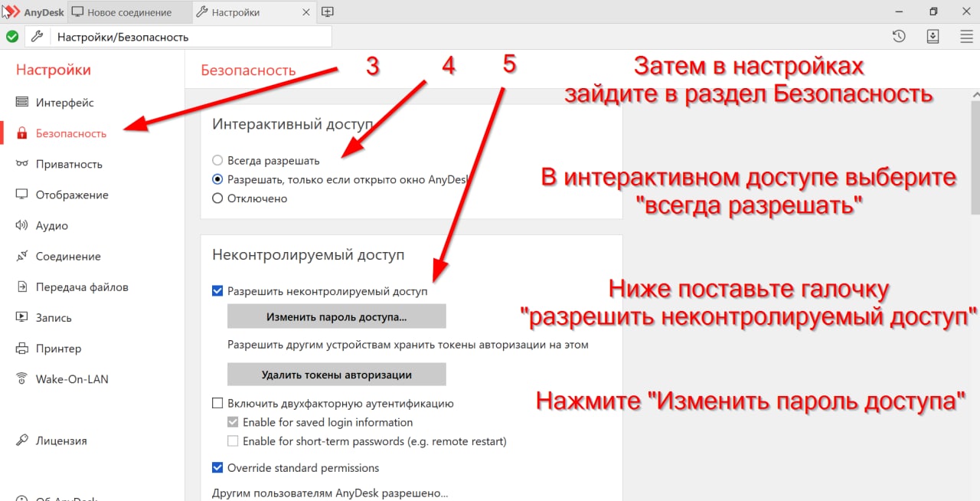Click the Соединение sidebar icon
This screenshot has height=501, width=980.
pyautogui.click(x=21, y=256)
